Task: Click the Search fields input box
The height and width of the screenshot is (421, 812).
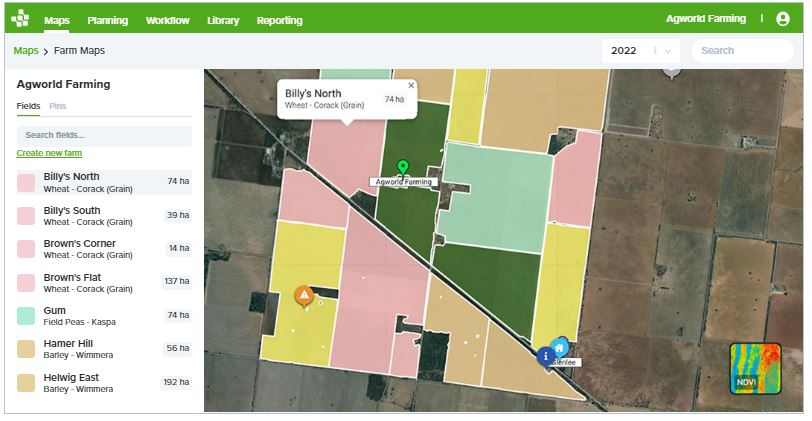Action: point(104,135)
